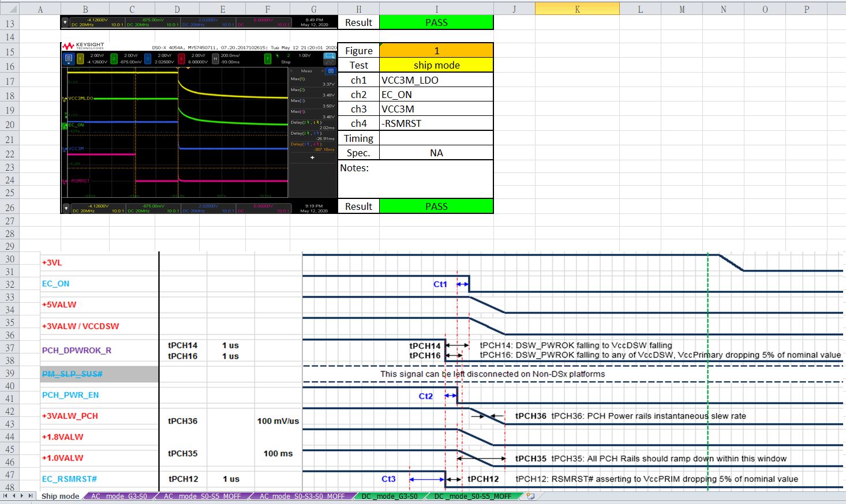The width and height of the screenshot is (846, 504).
Task: Select column K header
Action: (x=577, y=9)
